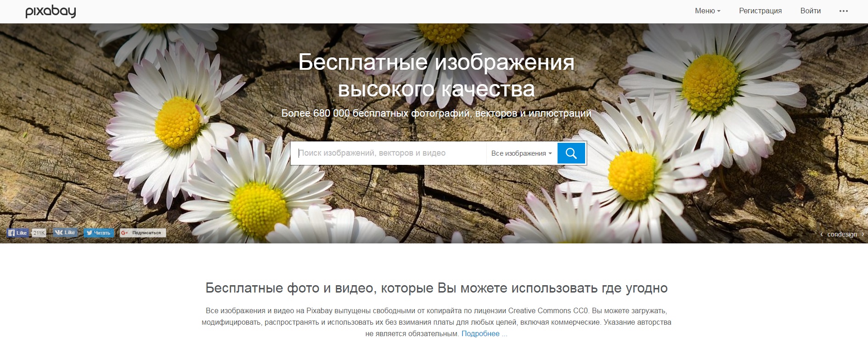The width and height of the screenshot is (868, 355).
Task: Click the Google+ Подписаться button
Action: click(143, 233)
